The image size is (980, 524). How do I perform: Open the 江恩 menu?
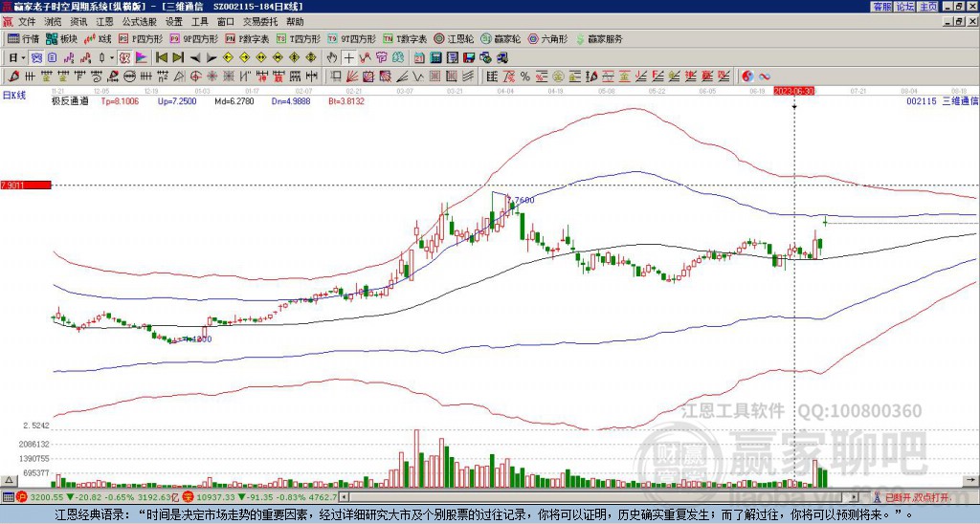104,22
